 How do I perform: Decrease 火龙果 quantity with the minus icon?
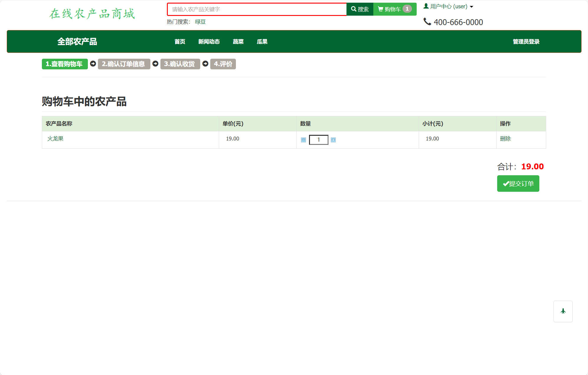tap(303, 140)
